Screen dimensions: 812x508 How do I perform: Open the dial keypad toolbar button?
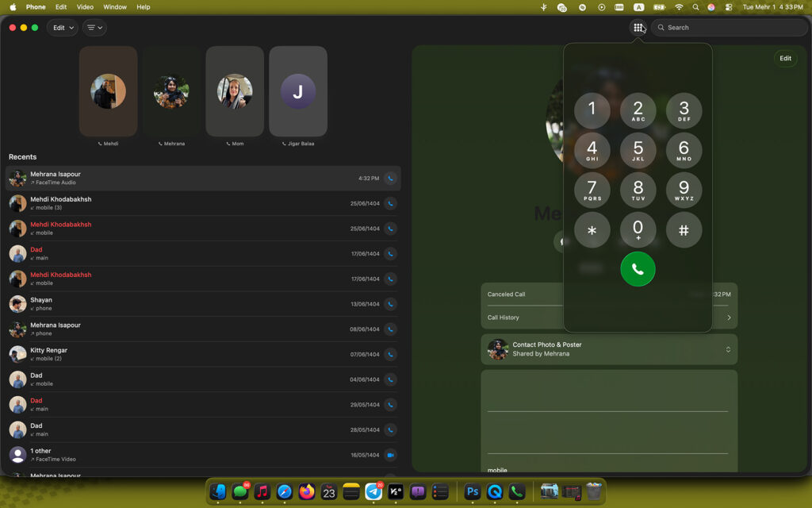[638, 28]
